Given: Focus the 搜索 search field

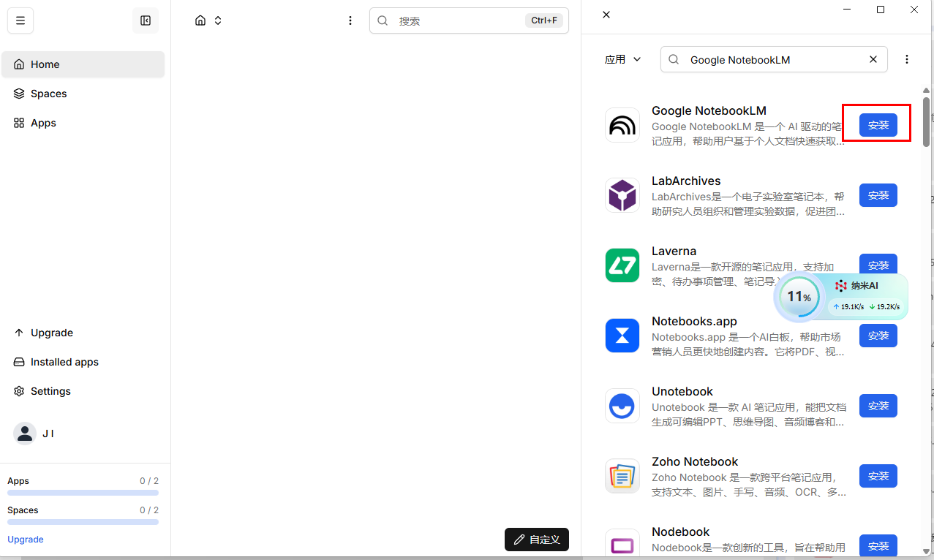Looking at the screenshot, I should point(469,20).
